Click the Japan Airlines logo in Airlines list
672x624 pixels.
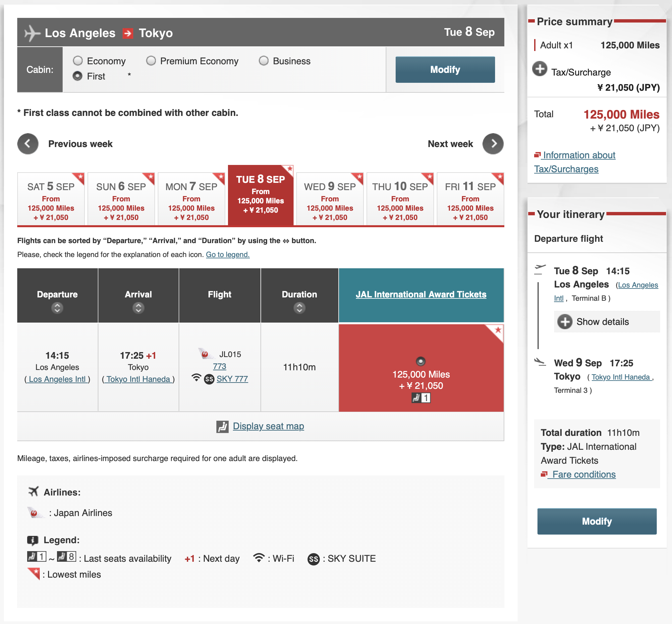coord(35,513)
